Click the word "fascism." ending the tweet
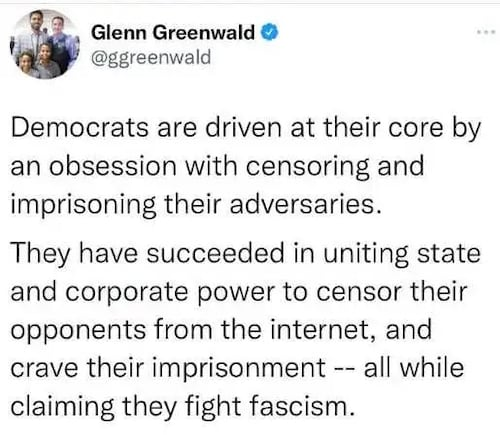This screenshot has width=500, height=435. click(302, 405)
